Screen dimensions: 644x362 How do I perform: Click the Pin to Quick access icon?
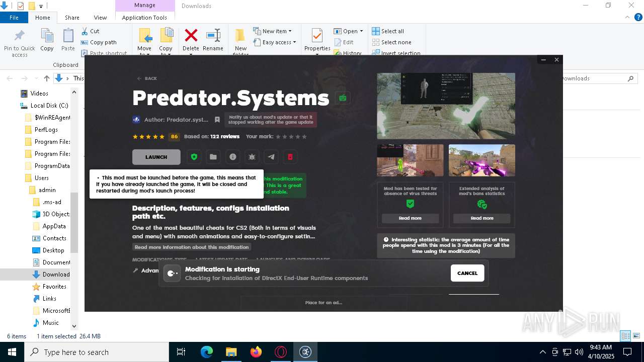[20, 37]
